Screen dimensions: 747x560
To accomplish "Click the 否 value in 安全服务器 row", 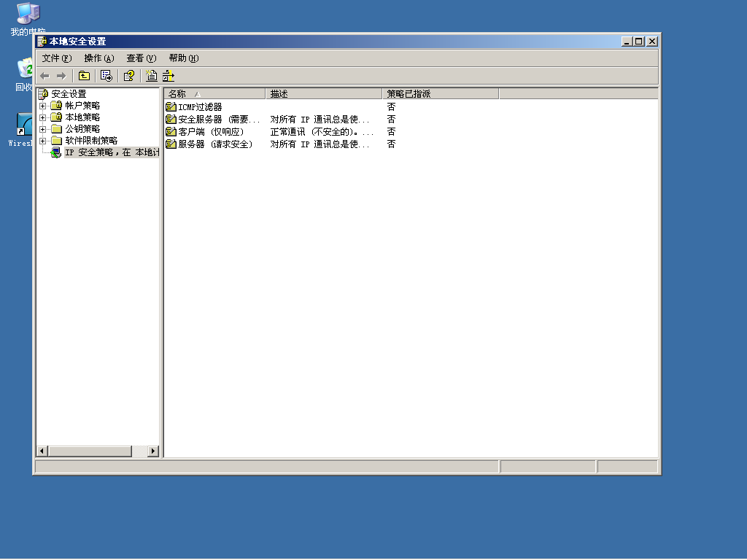I will coord(391,119).
